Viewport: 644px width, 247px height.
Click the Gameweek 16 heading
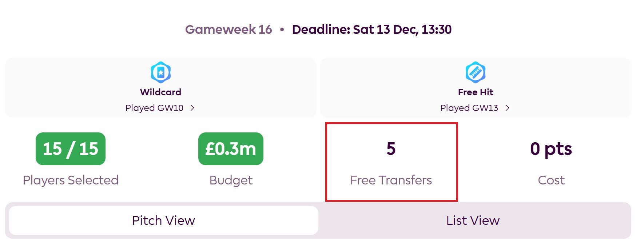click(x=228, y=29)
